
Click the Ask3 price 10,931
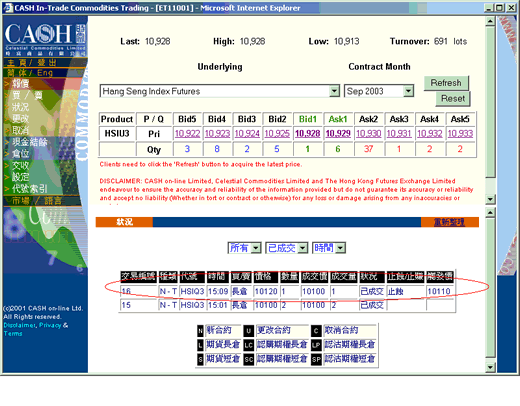[399, 134]
